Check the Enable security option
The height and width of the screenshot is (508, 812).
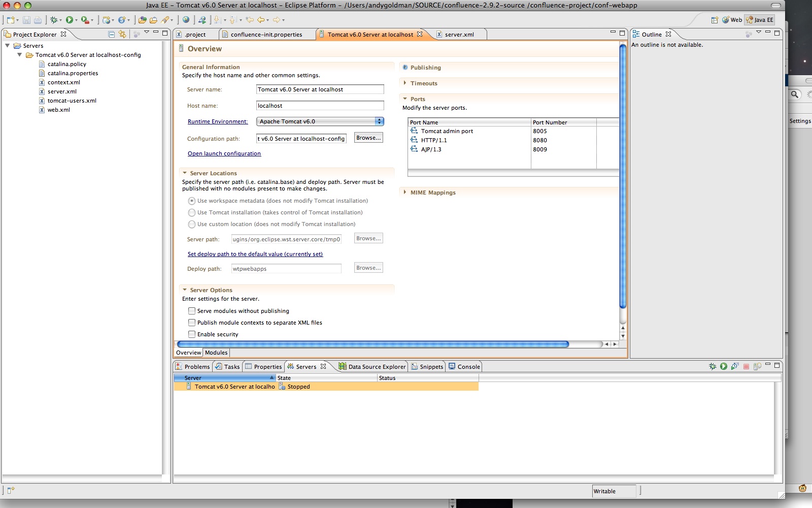click(x=192, y=334)
